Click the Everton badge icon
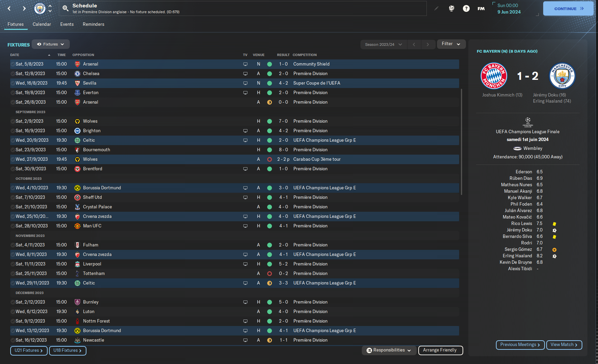This screenshot has width=598, height=364. [x=78, y=92]
